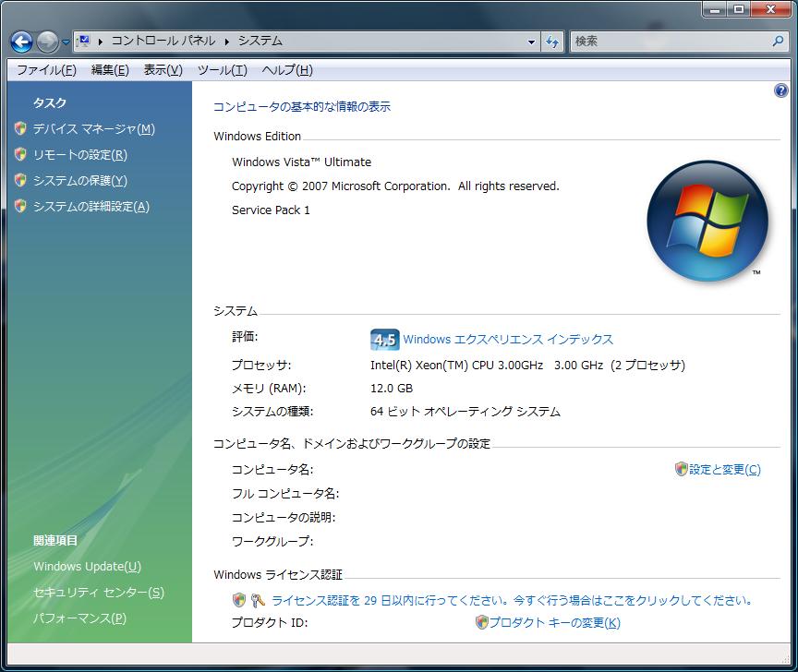Screen dimensions: 798x672
Task: Open the address bar history dropdown
Action: pyautogui.click(x=531, y=42)
